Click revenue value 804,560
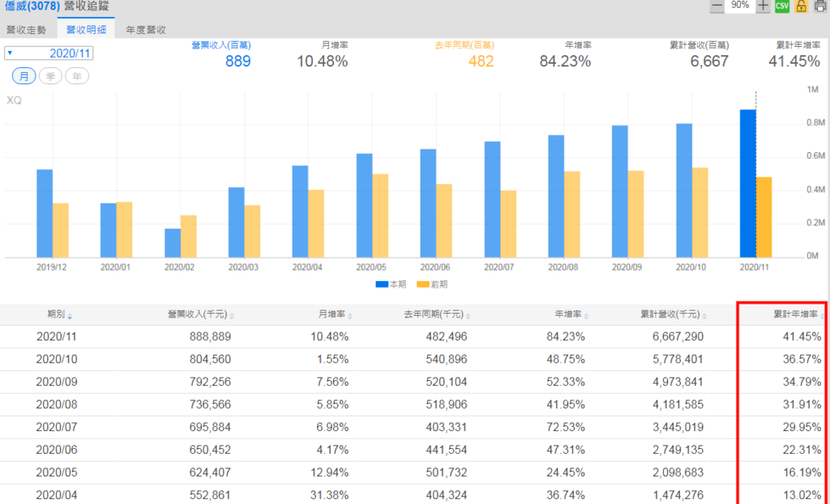 click(210, 360)
